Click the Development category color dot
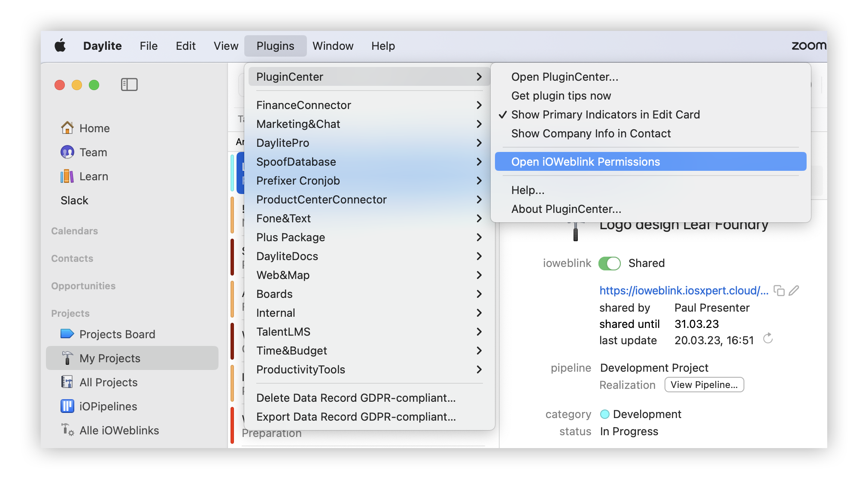868x479 pixels. click(604, 414)
